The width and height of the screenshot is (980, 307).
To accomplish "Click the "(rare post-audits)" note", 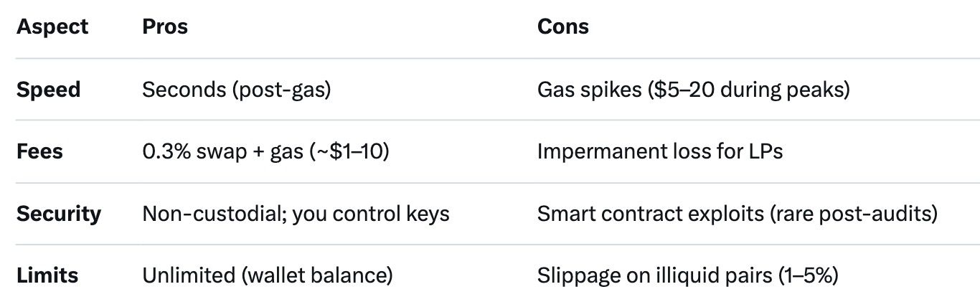I will [853, 214].
